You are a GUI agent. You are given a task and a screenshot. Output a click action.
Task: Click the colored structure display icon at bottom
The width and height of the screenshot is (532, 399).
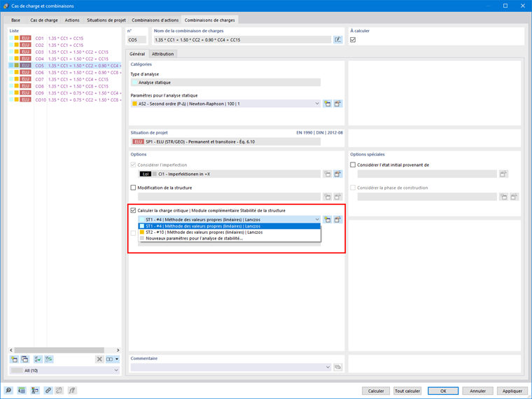click(35, 391)
